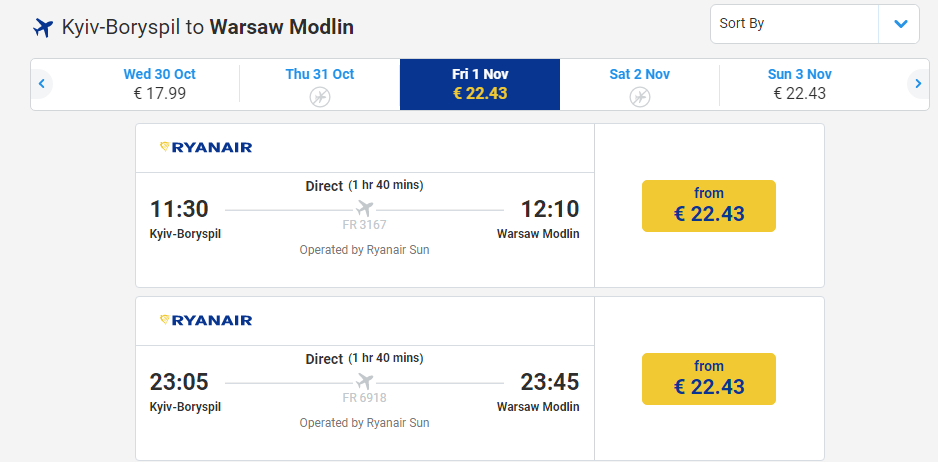Select the Sun 3 Nov date tab
Viewport: 938px width, 462px height.
(800, 84)
